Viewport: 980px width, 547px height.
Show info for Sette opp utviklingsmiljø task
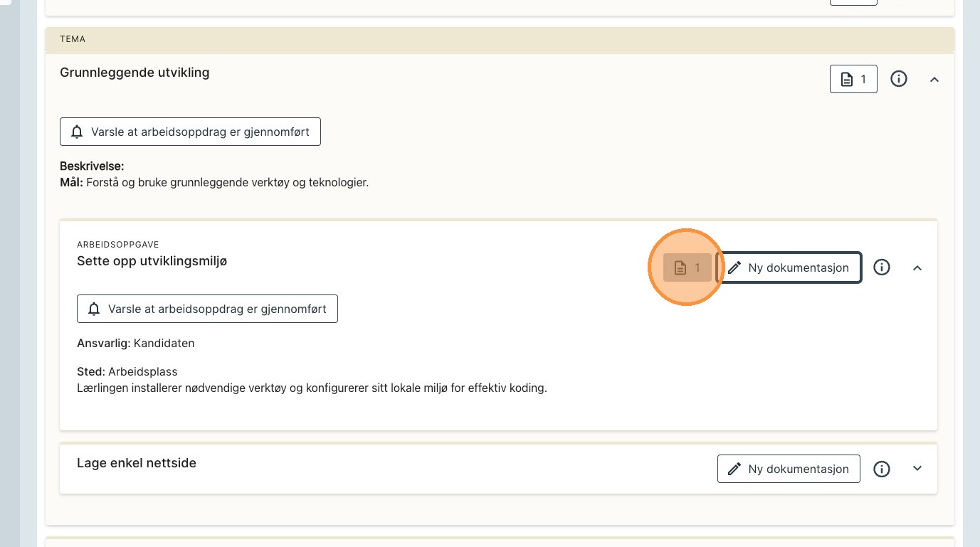(882, 267)
